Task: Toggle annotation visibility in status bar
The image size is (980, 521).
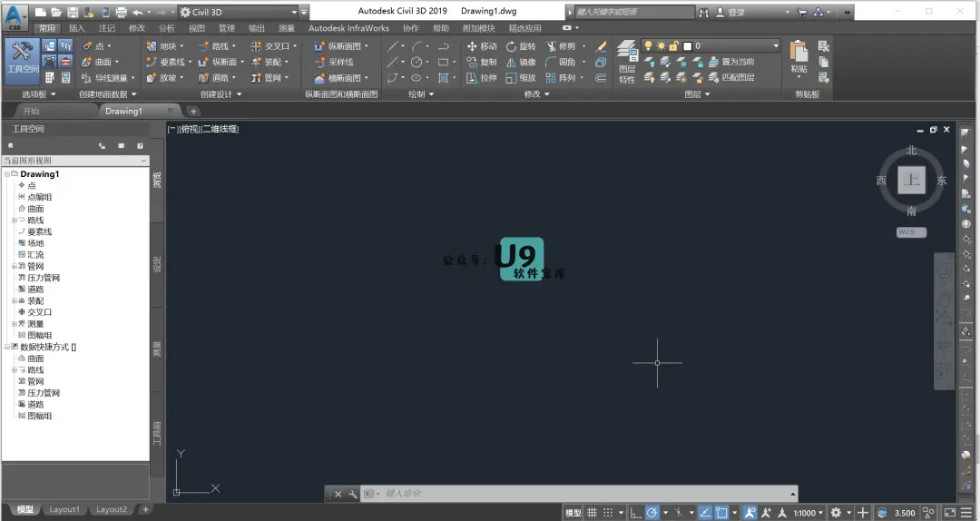Action: [x=750, y=513]
